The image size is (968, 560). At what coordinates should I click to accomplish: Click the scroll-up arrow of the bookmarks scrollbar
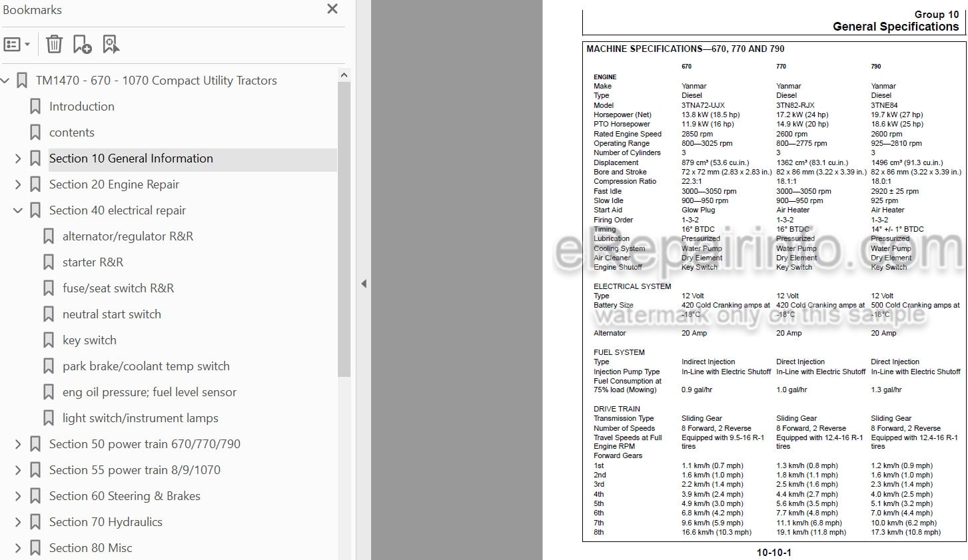coord(344,75)
